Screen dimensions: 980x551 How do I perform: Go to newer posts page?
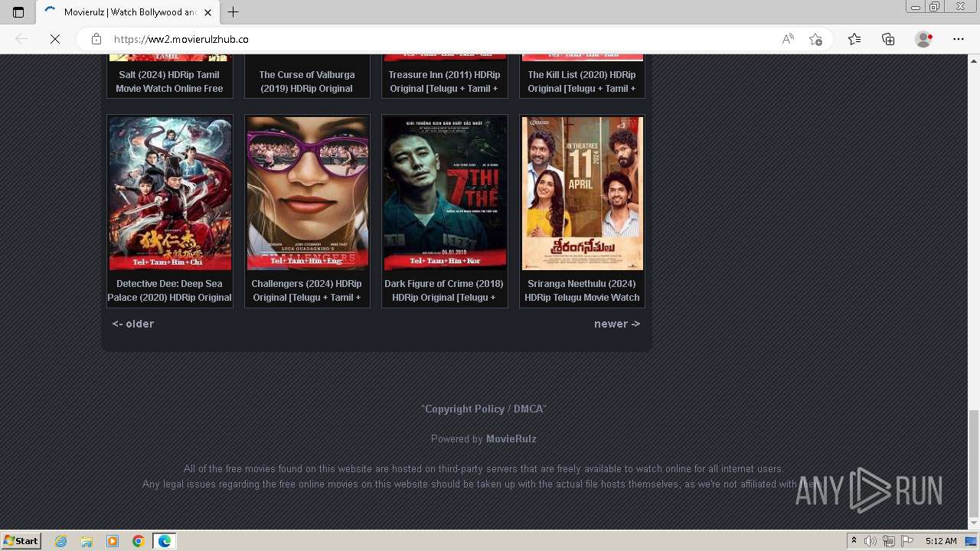click(617, 324)
